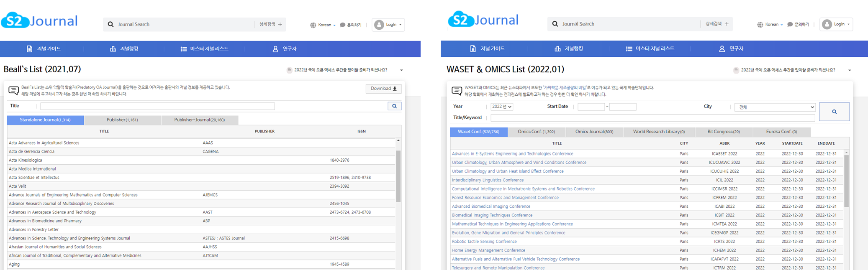Open the Year 2022년 dropdown
The image size is (868, 270).
[502, 107]
